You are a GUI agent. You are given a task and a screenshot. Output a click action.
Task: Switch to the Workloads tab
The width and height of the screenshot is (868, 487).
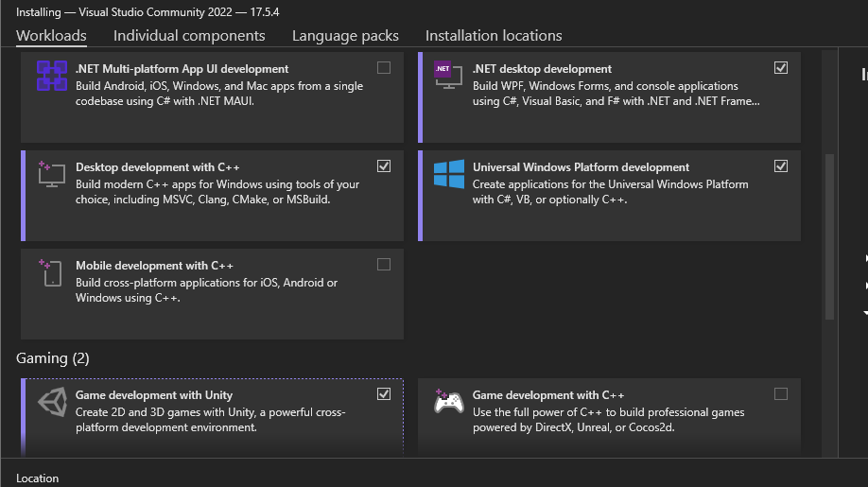(x=51, y=35)
